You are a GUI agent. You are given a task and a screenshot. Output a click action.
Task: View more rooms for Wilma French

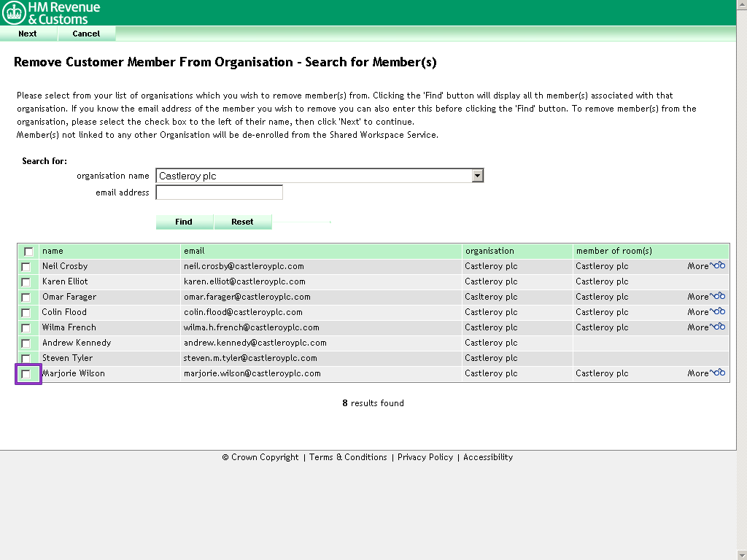719,327
